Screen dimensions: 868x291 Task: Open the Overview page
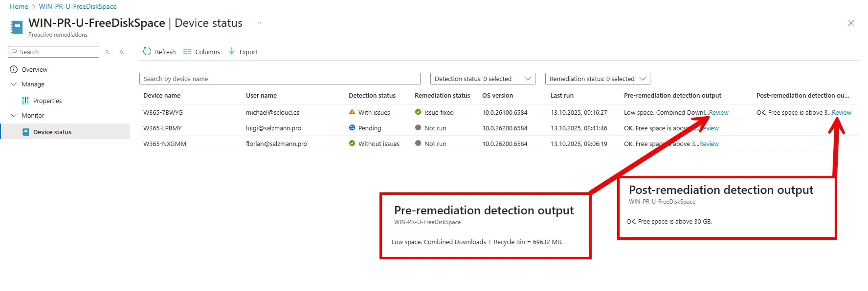click(34, 69)
